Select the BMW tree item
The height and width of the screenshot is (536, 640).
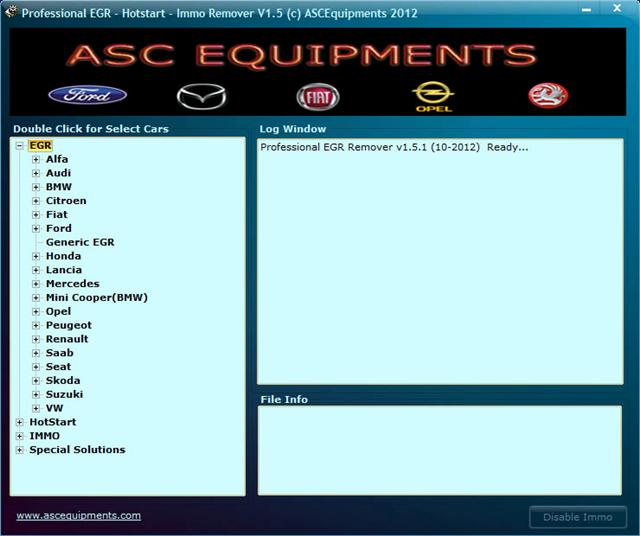(59, 187)
